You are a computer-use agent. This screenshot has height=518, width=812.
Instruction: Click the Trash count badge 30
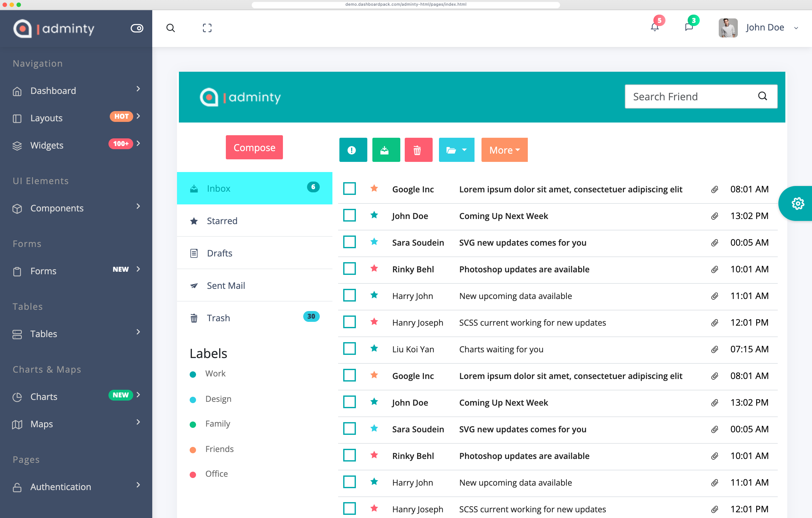tap(311, 316)
